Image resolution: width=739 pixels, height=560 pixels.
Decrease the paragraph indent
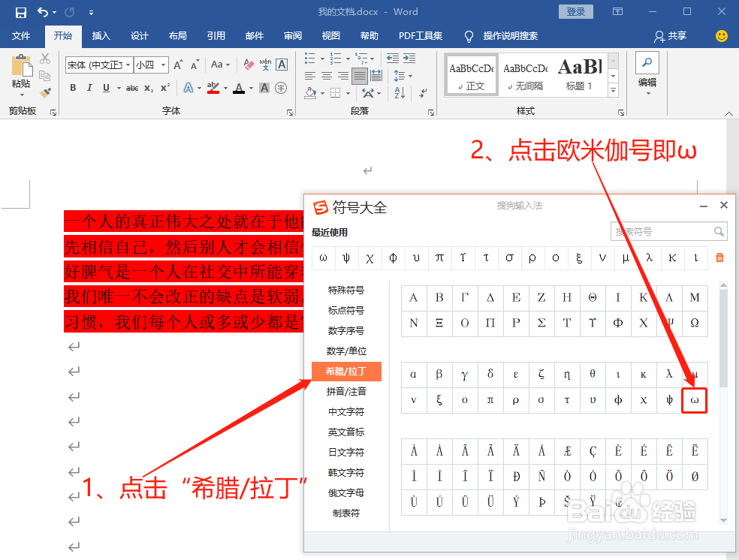point(393,59)
